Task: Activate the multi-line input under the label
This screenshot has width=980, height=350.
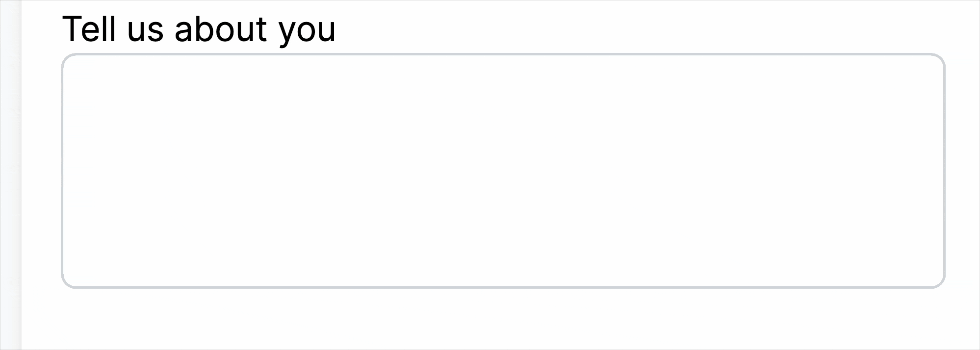Action: (x=503, y=171)
